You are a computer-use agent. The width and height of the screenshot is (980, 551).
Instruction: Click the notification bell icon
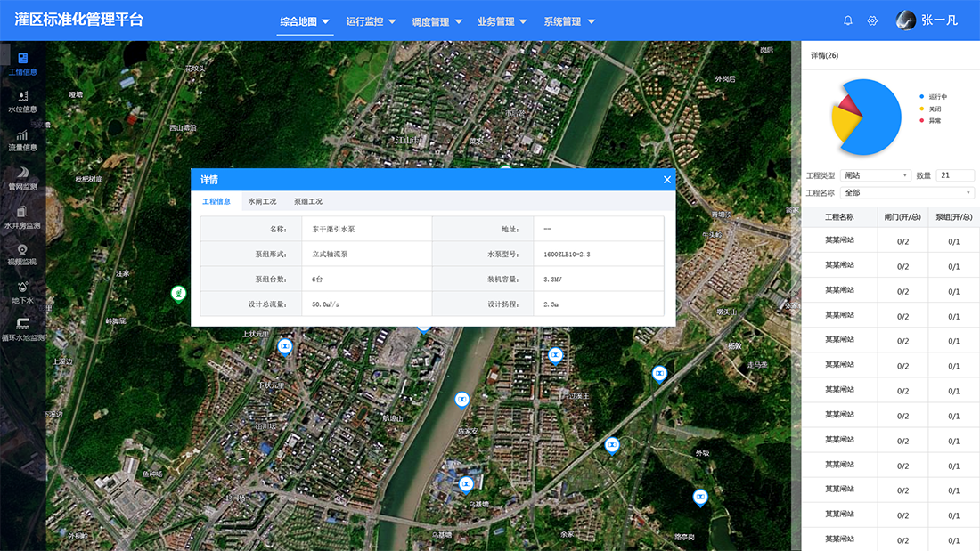point(848,20)
